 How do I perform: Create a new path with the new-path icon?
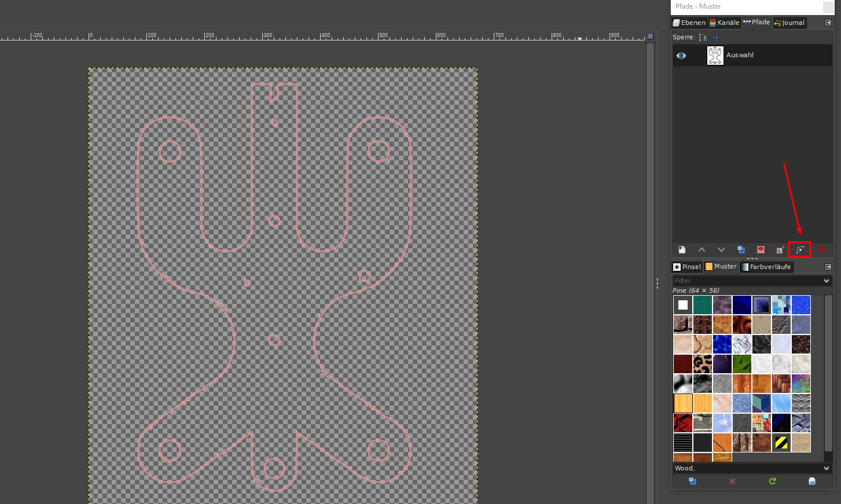tap(682, 249)
